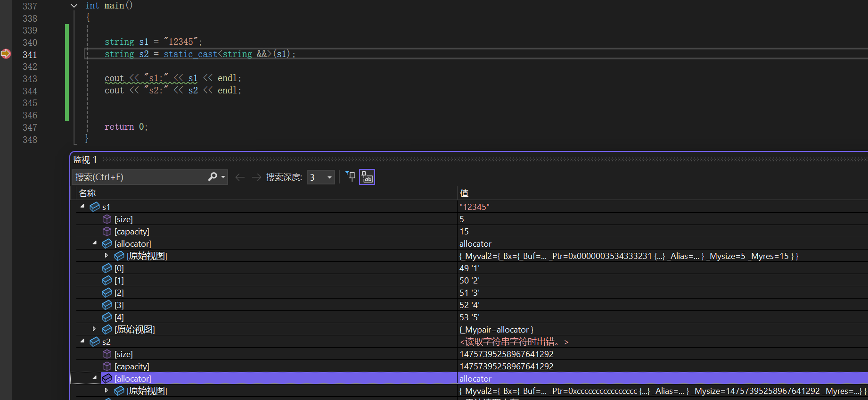The height and width of the screenshot is (400, 868).
Task: Collapse the s1 watch variable
Action: [x=82, y=206]
